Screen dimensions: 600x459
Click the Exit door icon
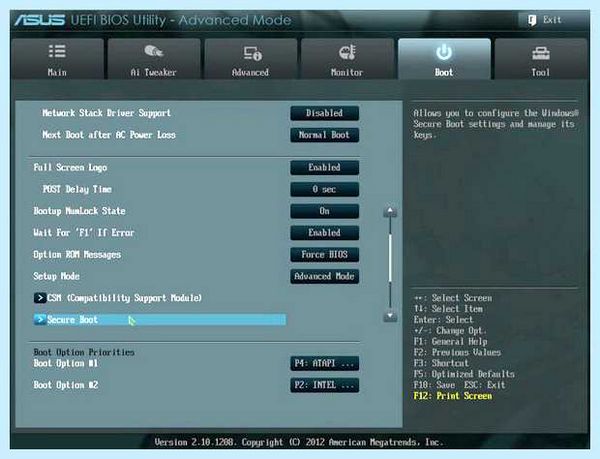click(x=532, y=20)
